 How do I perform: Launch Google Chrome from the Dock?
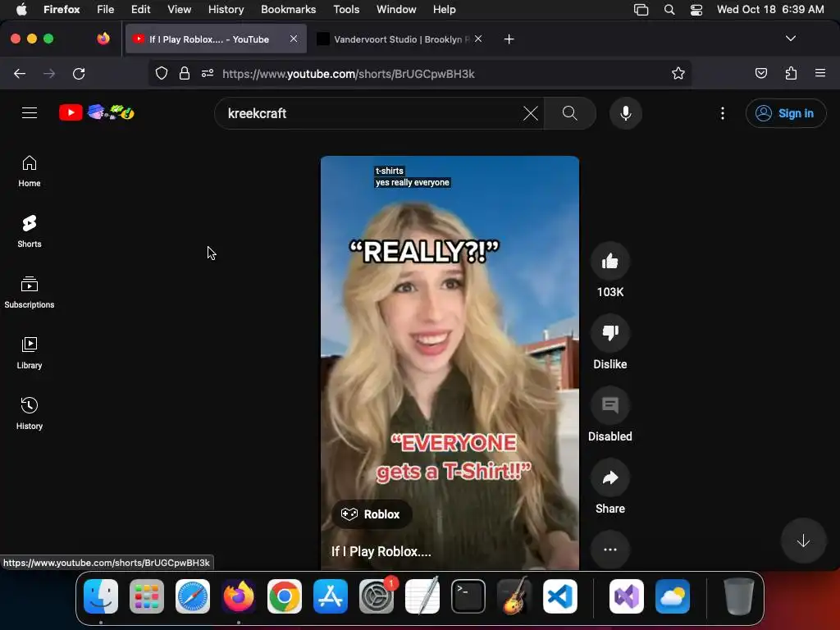click(285, 596)
